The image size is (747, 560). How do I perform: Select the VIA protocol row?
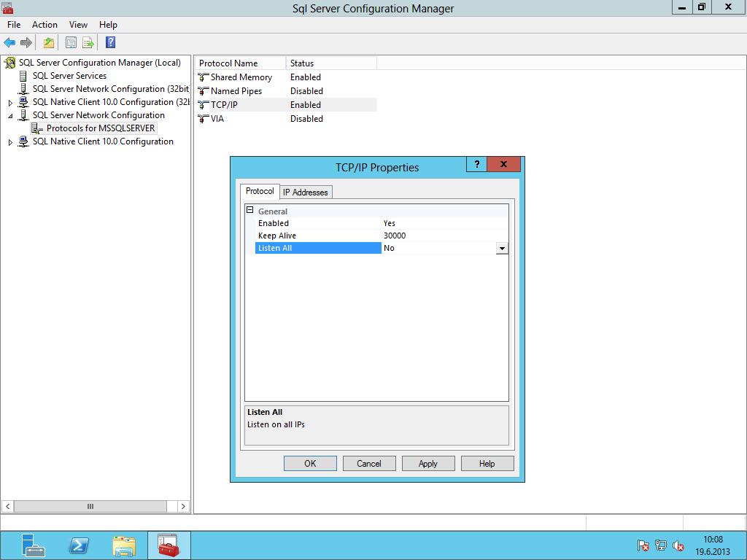286,119
